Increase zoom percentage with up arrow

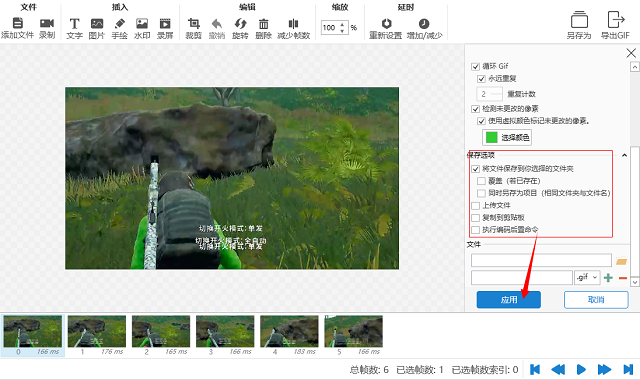342,24
